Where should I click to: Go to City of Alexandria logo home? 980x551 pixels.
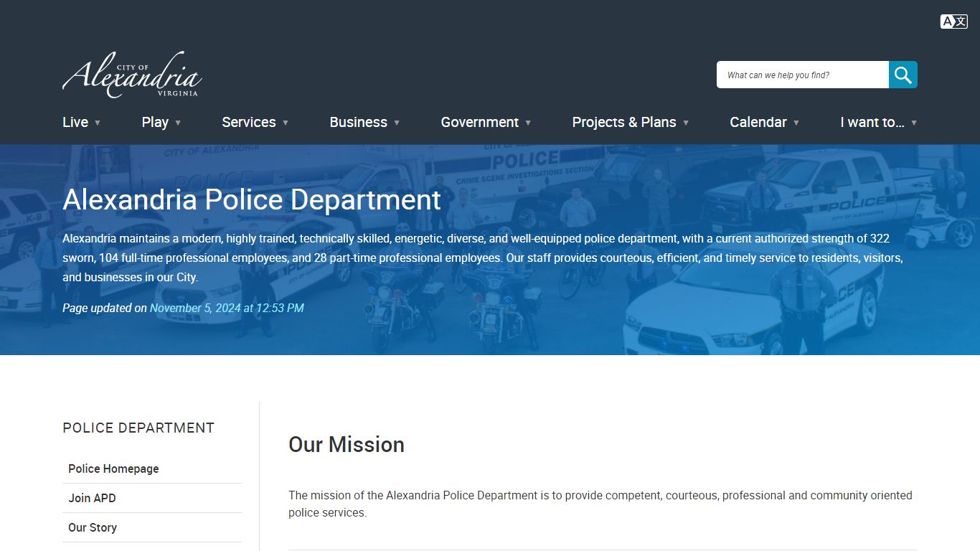pos(132,75)
